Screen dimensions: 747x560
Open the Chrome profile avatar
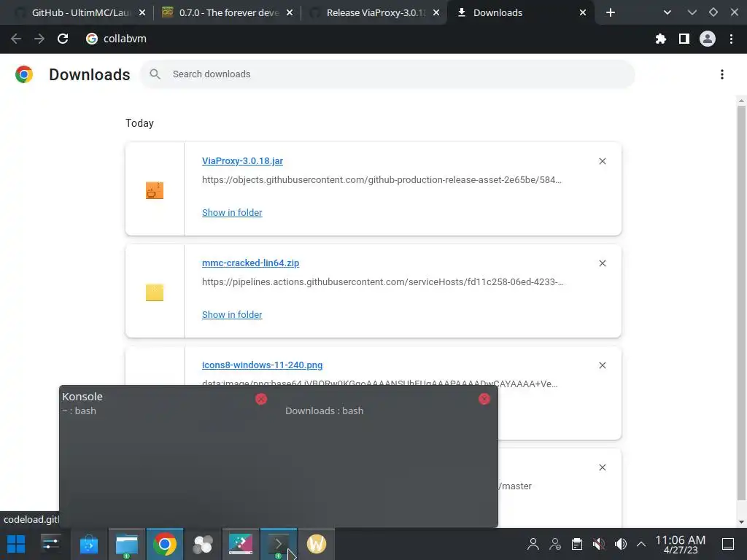pyautogui.click(x=708, y=39)
